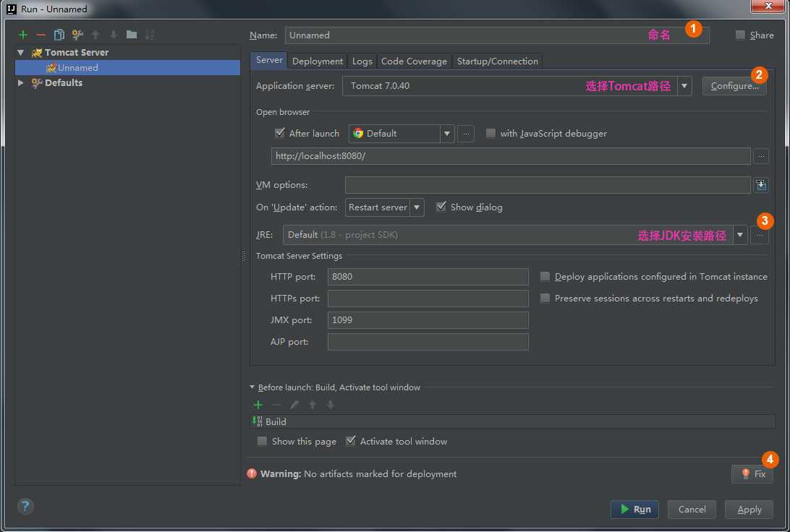This screenshot has width=790, height=532.
Task: Expand VM options field editor icon
Action: (x=761, y=185)
